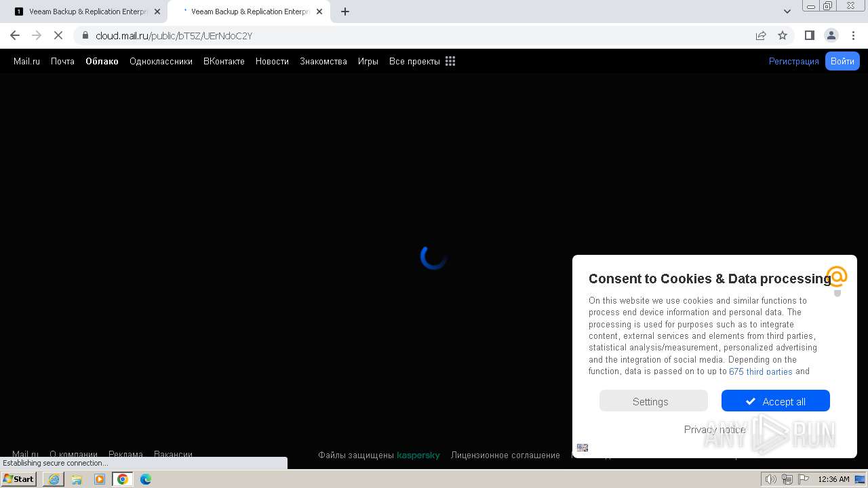Viewport: 868px width, 488px height.
Task: Click the browser back arrow
Action: point(15,35)
